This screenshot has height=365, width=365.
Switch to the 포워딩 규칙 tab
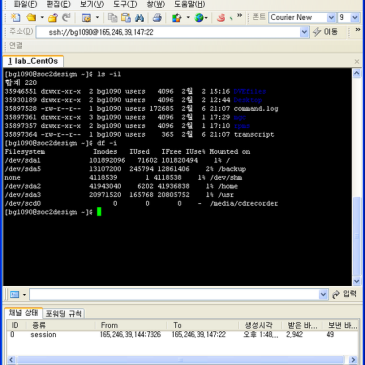63,313
